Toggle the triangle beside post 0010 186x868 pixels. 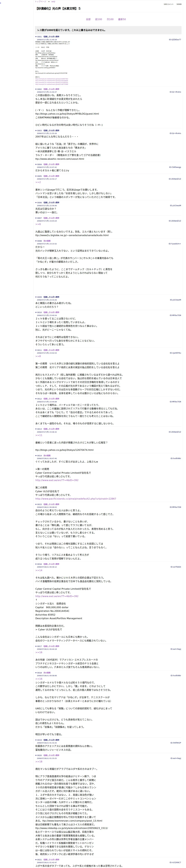36,312
